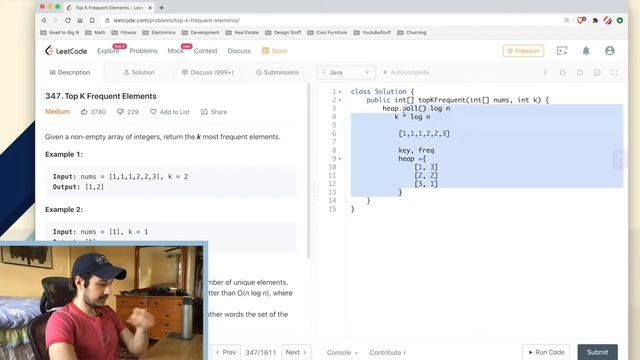
Task: Click Add to List
Action: [170, 111]
